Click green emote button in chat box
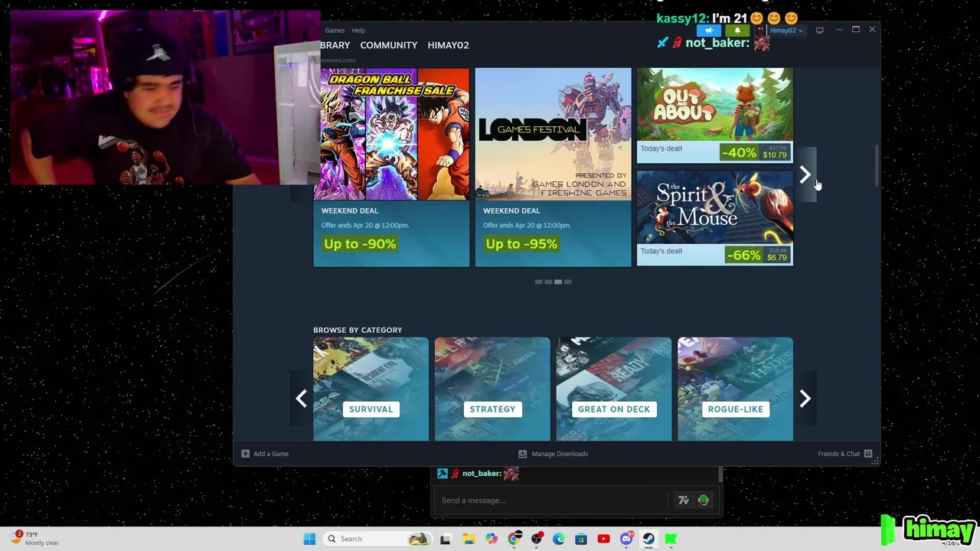The image size is (980, 551). pyautogui.click(x=703, y=500)
